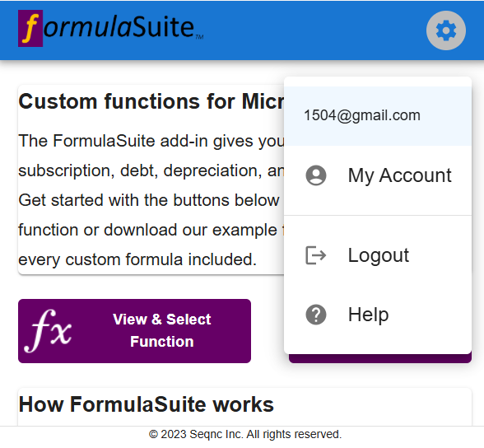Click the blue header bar
The image size is (484, 448).
(x=242, y=30)
